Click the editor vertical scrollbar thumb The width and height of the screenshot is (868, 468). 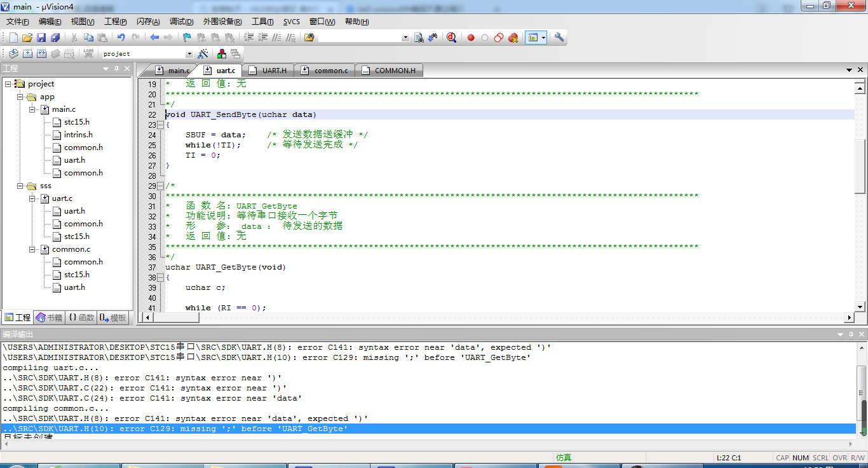click(x=860, y=167)
